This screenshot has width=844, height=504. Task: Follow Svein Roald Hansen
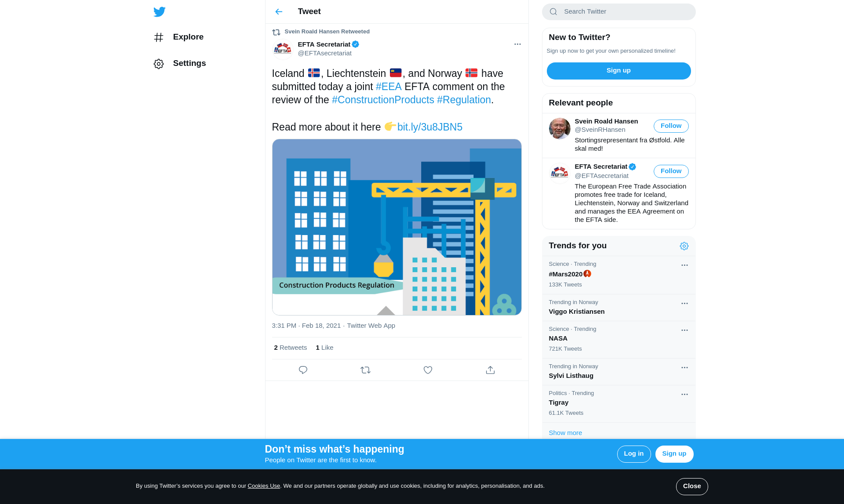click(671, 126)
